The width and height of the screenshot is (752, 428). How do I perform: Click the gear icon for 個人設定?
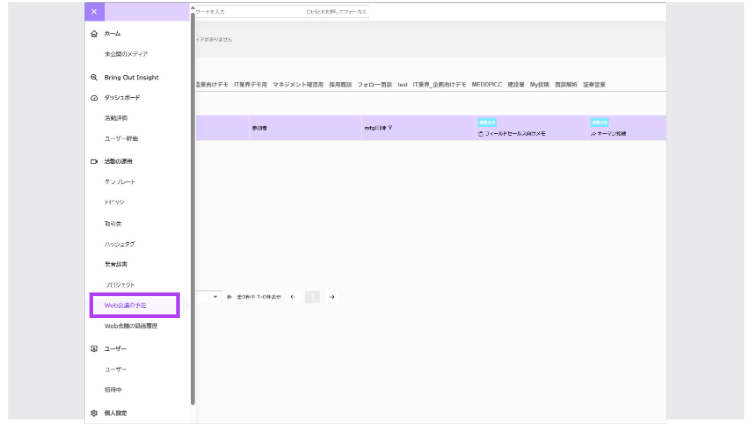[94, 413]
